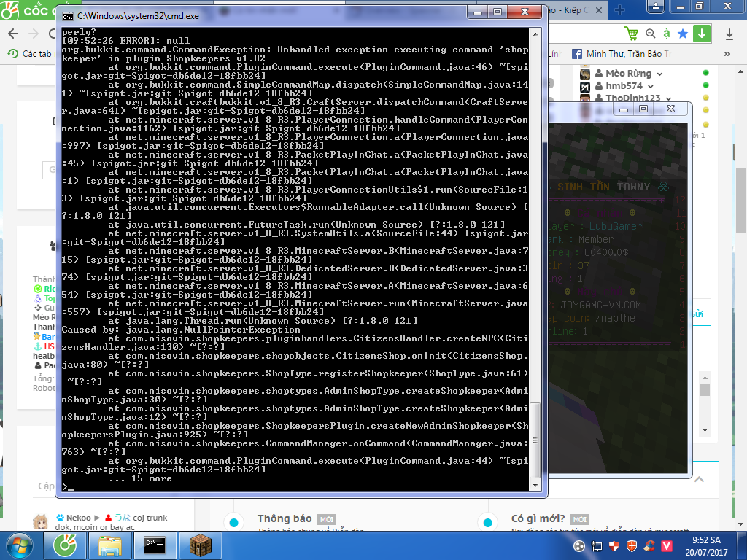Show more bookmarks with the double chevron
This screenshot has height=560, width=747.
point(727,54)
